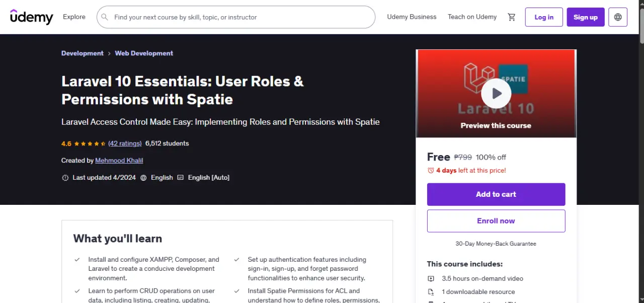Screen dimensions: 644x303
Task: Click 'This course includes:' heading
Action: (465, 264)
